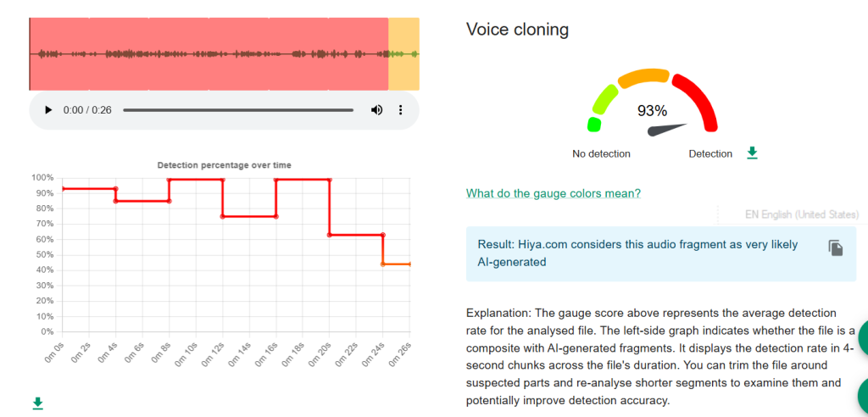Image resolution: width=868 pixels, height=417 pixels.
Task: Play the audio clip
Action: [48, 110]
